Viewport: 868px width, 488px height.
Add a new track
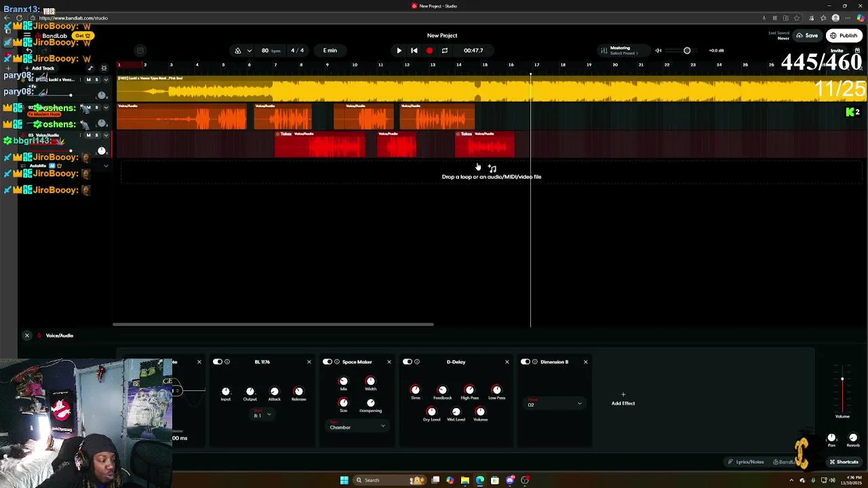coord(38,68)
